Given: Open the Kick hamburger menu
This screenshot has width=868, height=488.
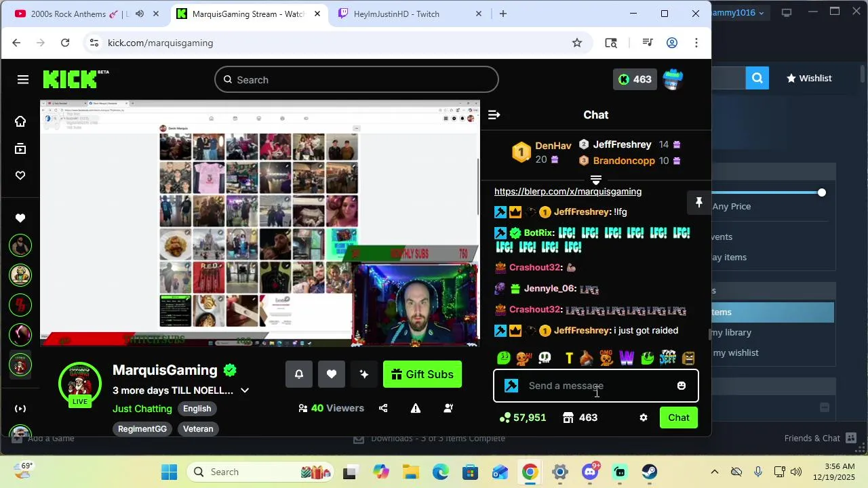Looking at the screenshot, I should 23,80.
